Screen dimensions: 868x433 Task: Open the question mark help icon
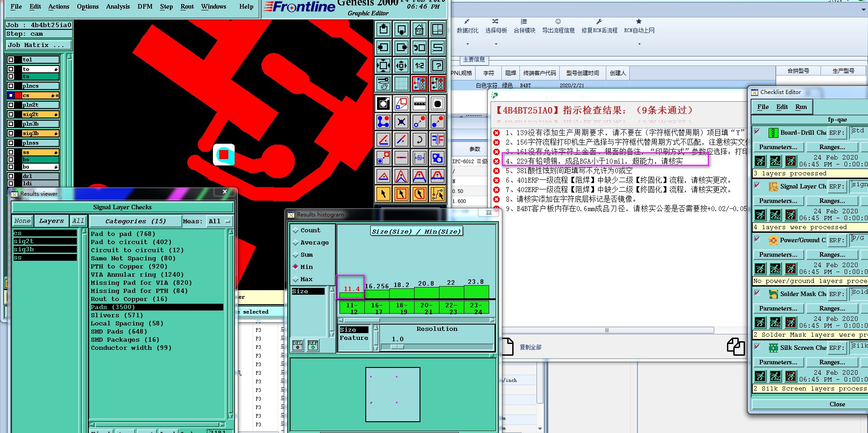pyautogui.click(x=438, y=66)
